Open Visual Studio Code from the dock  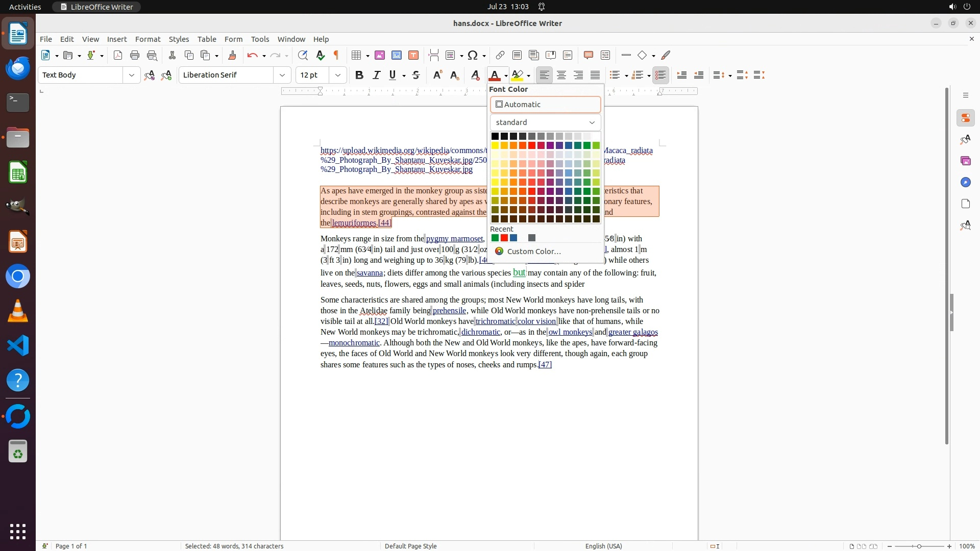coord(18,346)
